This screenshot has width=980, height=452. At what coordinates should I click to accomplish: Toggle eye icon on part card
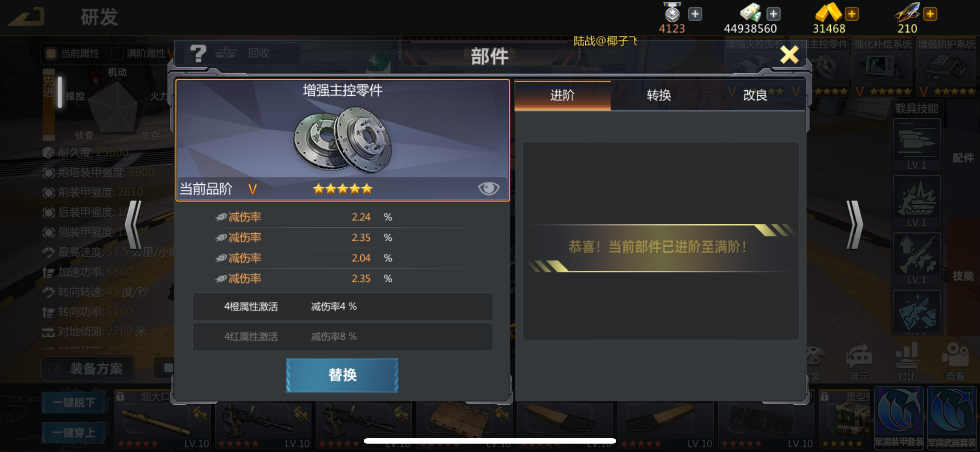pyautogui.click(x=488, y=188)
